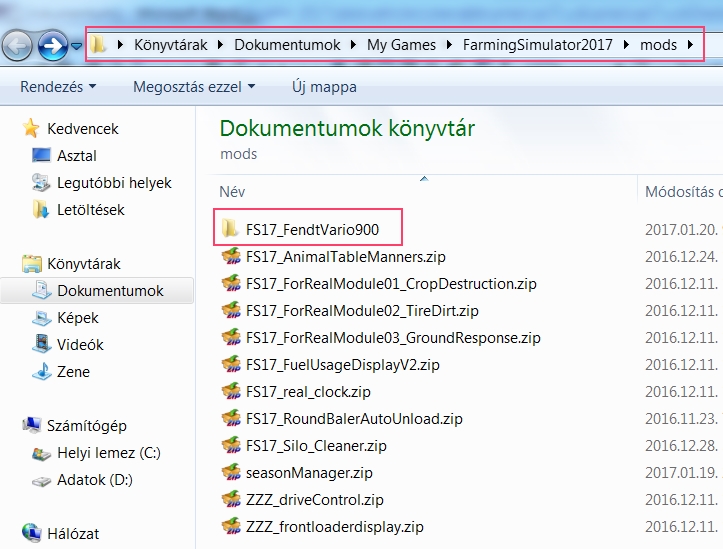The image size is (723, 549).
Task: Select Dokumentumok library in sidebar
Action: click(97, 290)
